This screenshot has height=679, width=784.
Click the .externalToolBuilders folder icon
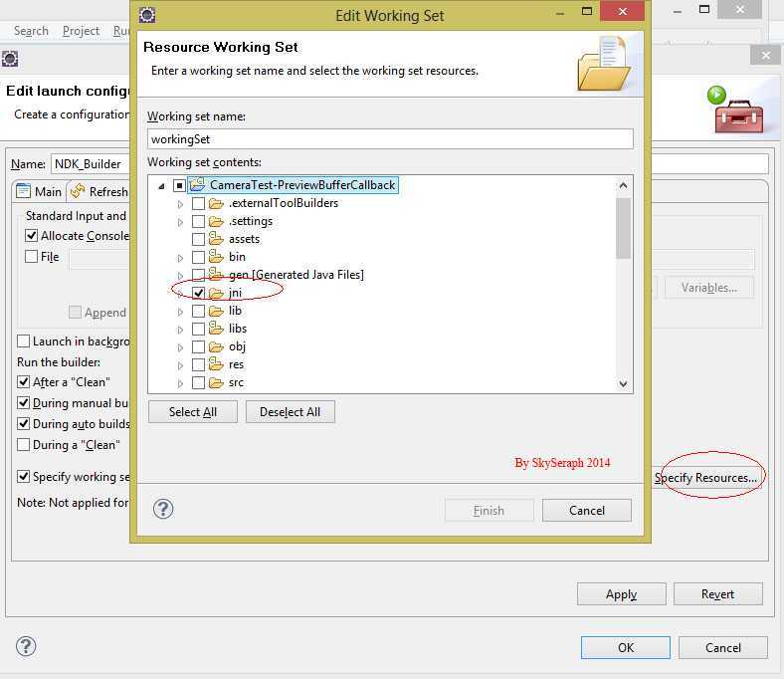(216, 203)
